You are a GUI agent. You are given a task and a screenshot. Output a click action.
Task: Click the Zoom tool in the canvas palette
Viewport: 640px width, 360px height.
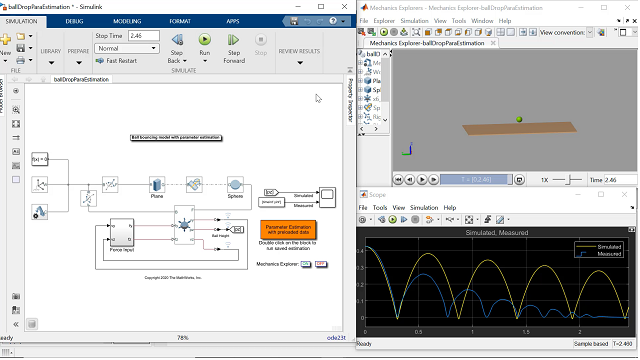pyautogui.click(x=16, y=109)
